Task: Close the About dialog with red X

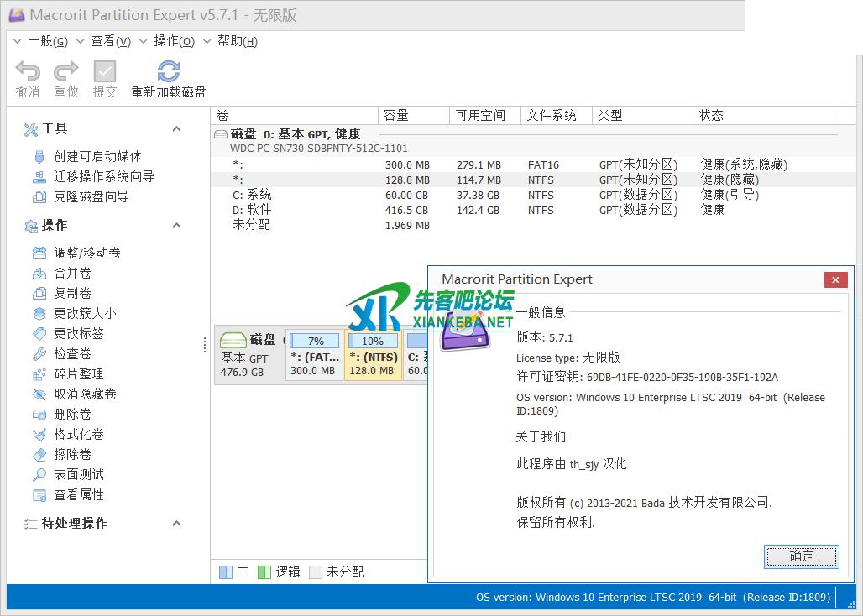Action: 834,280
